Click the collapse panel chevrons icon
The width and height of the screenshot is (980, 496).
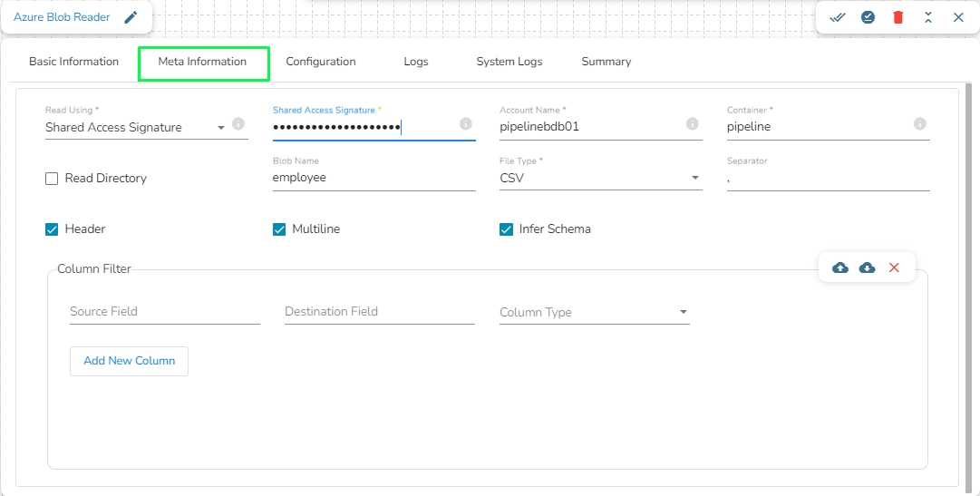(x=928, y=17)
